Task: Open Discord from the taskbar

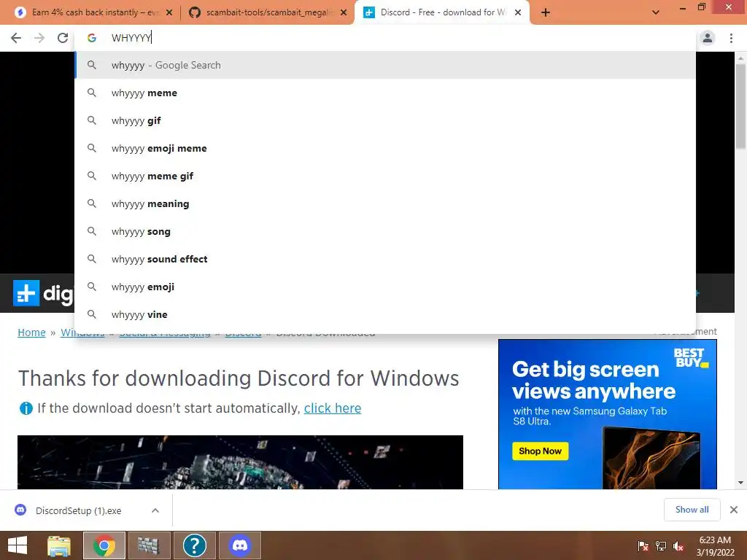Action: point(239,545)
